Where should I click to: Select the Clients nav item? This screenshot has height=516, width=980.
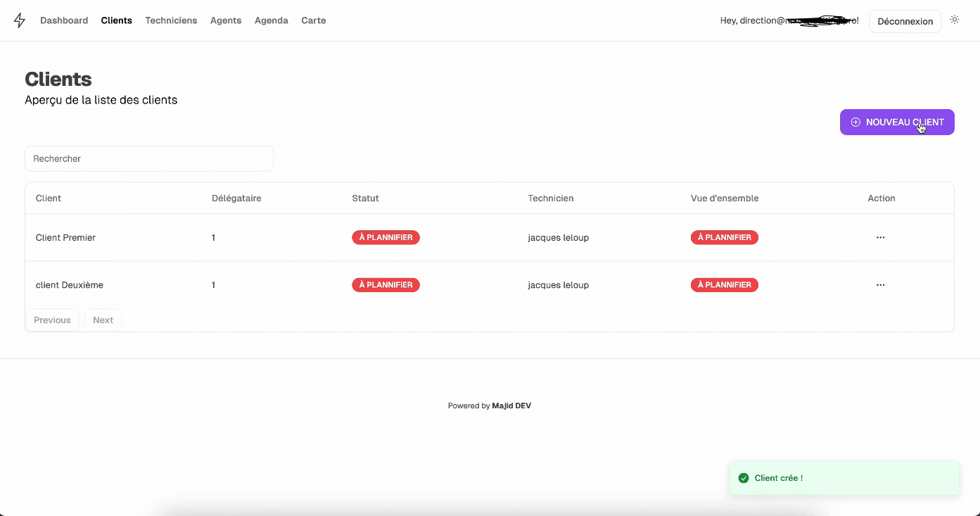117,20
